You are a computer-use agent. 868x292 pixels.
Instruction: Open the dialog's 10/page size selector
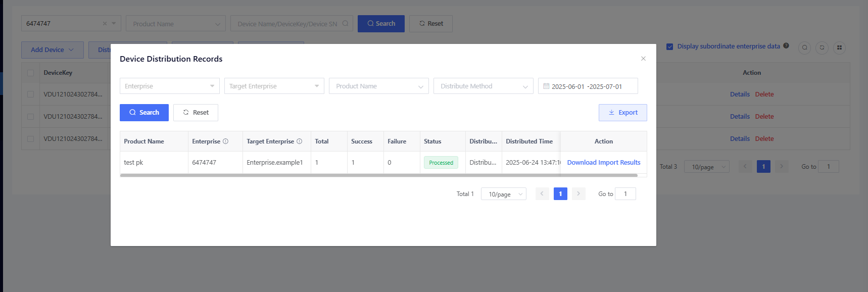point(503,194)
